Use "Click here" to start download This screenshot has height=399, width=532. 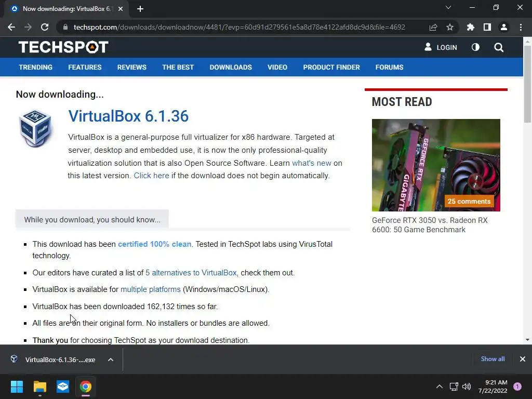(151, 176)
